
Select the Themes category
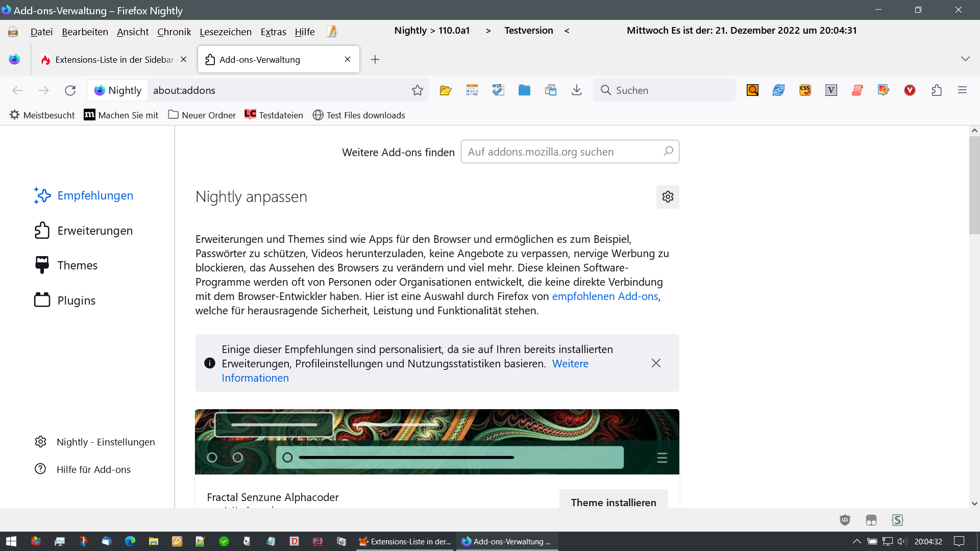click(x=77, y=265)
